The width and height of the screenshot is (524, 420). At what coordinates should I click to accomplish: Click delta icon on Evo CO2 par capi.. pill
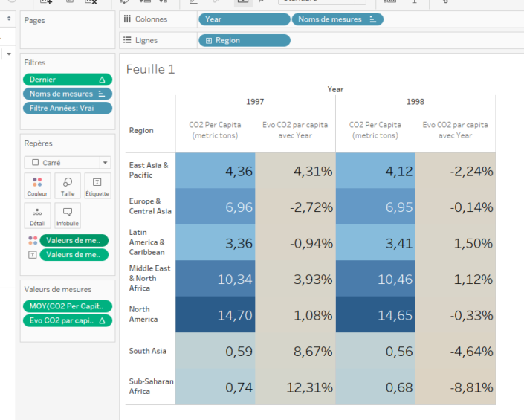(x=102, y=321)
